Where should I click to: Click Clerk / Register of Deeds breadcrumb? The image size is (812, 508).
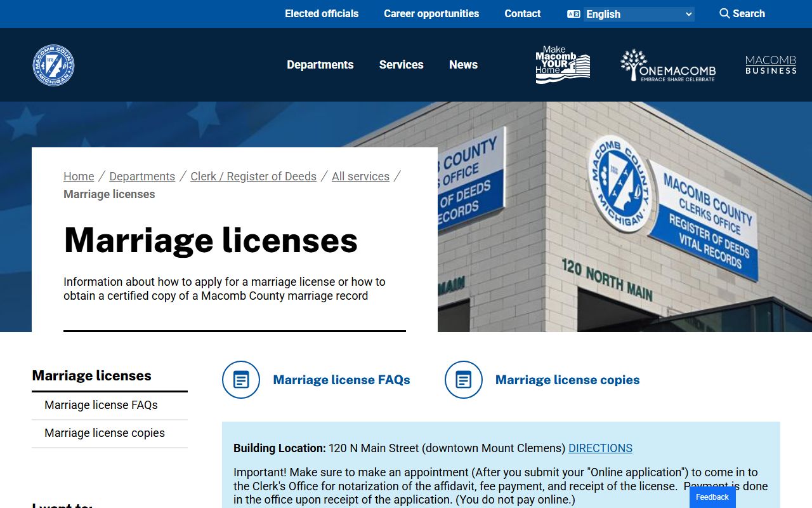point(254,177)
